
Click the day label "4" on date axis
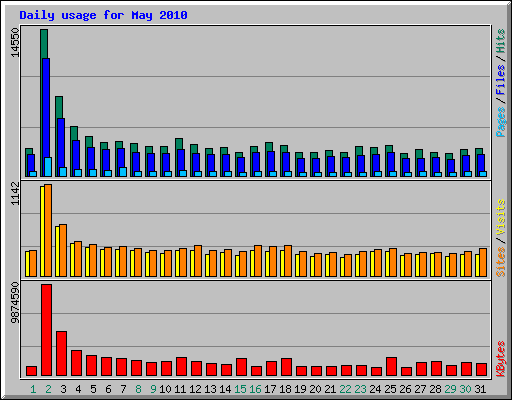pyautogui.click(x=78, y=389)
